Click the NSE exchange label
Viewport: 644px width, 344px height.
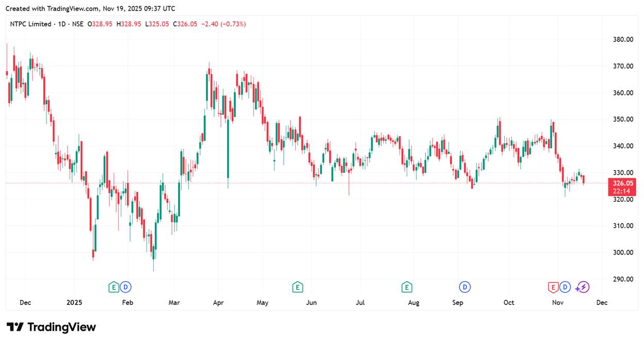click(x=78, y=24)
